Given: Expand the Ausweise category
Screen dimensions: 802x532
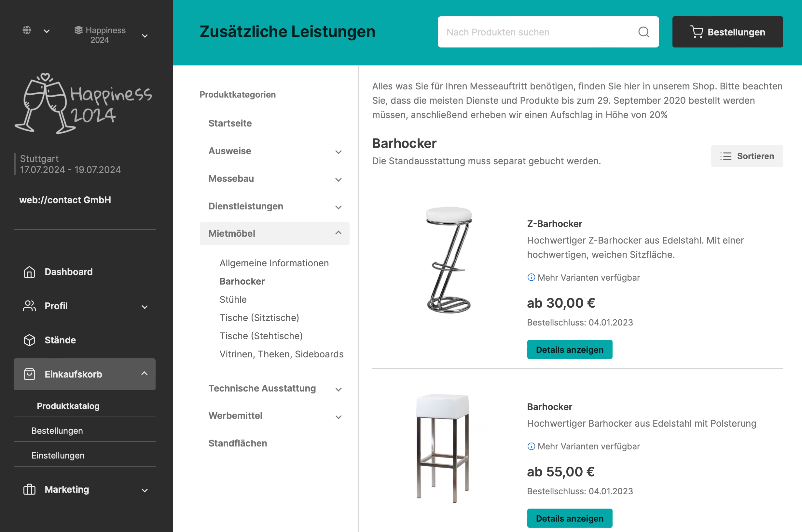Looking at the screenshot, I should (x=338, y=152).
